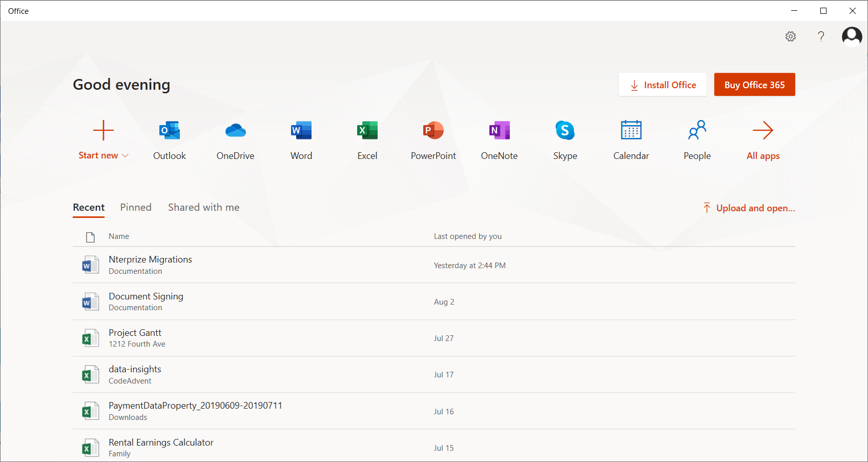This screenshot has width=868, height=462.
Task: Minimize the Office window
Action: pyautogui.click(x=794, y=11)
